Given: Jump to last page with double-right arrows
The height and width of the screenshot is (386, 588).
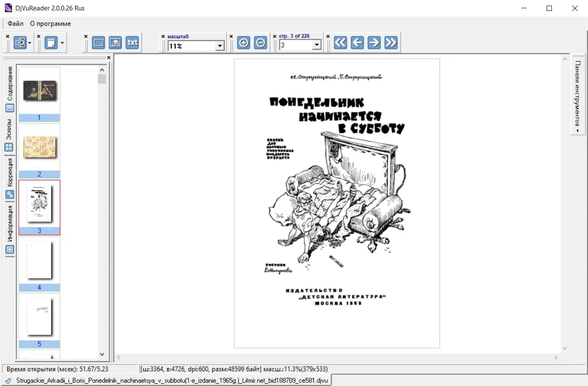Looking at the screenshot, I should pos(391,43).
